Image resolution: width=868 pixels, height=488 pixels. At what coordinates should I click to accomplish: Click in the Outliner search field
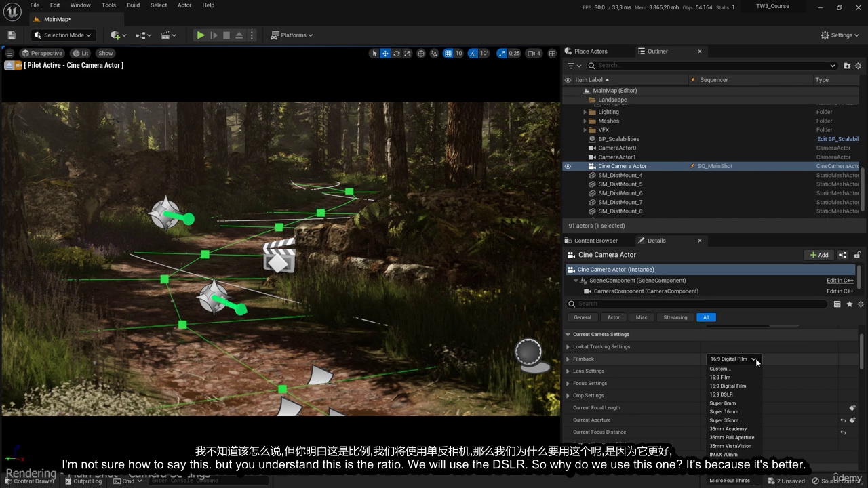[x=712, y=66]
